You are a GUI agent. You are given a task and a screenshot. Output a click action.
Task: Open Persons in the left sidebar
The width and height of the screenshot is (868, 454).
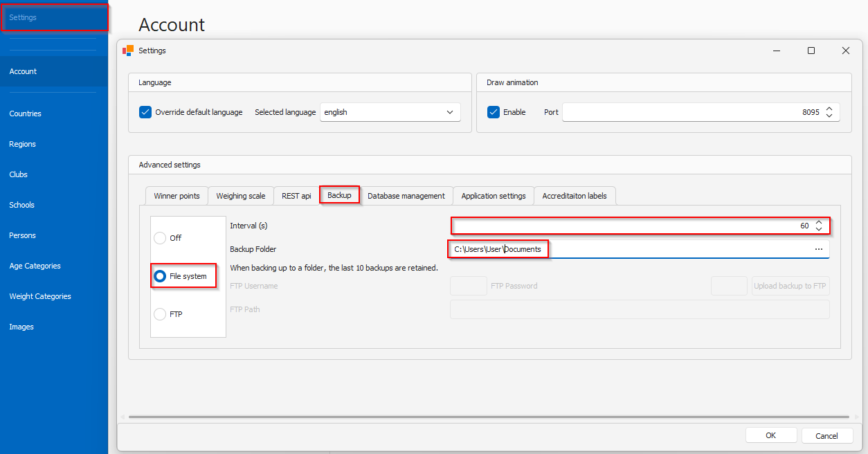[x=54, y=235]
